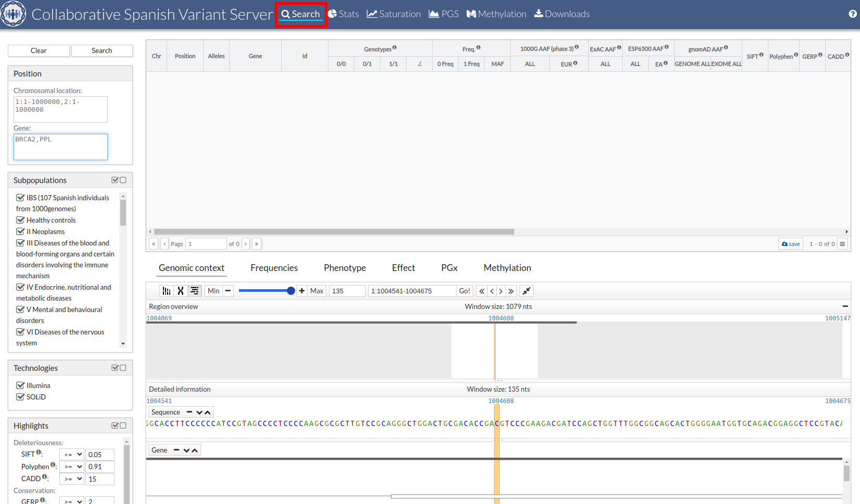Image resolution: width=860 pixels, height=504 pixels.
Task: Click the Search button in left panel
Action: tap(102, 50)
